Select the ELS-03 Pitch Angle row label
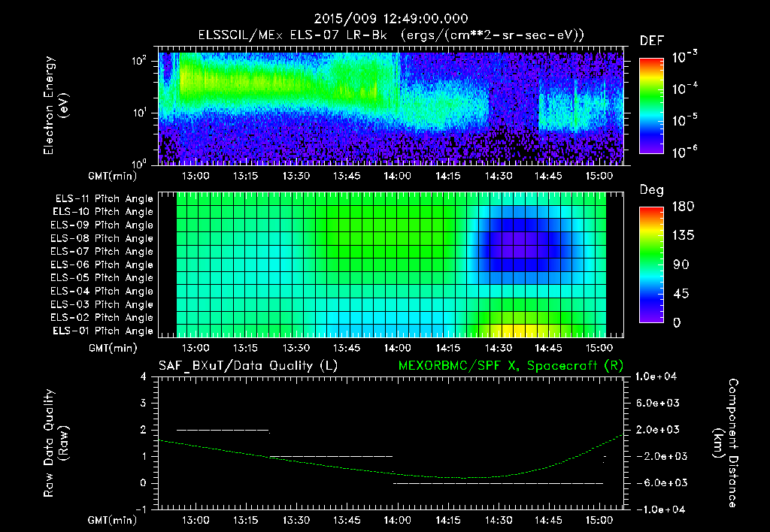 click(x=102, y=304)
